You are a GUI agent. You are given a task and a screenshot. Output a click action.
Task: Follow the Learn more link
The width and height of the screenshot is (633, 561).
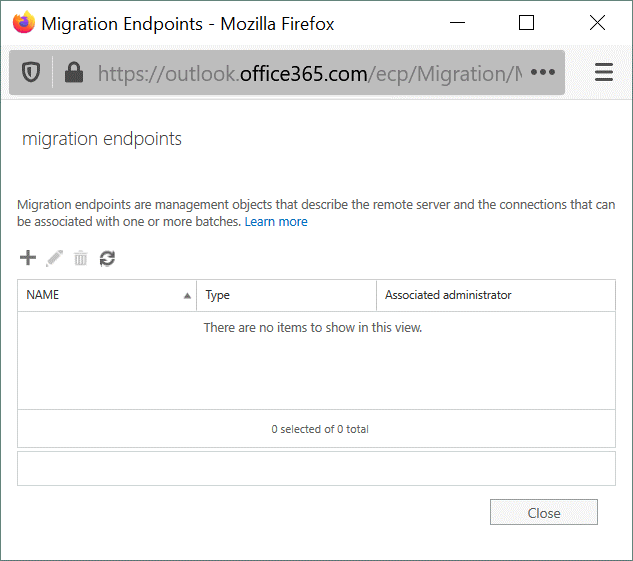[276, 222]
